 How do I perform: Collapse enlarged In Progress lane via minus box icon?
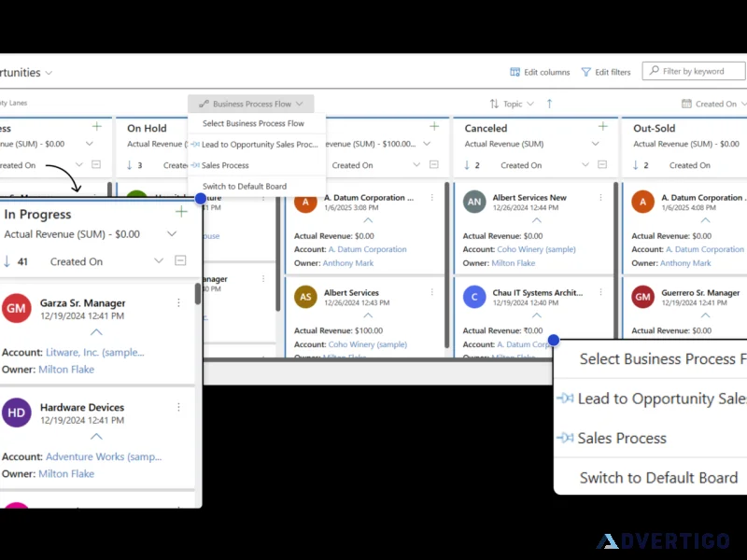coord(180,260)
